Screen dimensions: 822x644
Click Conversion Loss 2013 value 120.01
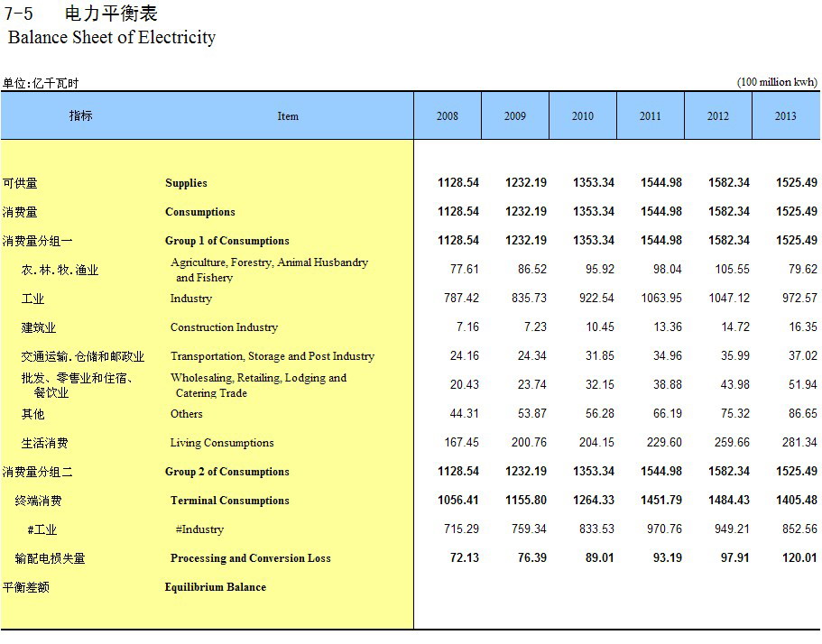[x=799, y=557]
